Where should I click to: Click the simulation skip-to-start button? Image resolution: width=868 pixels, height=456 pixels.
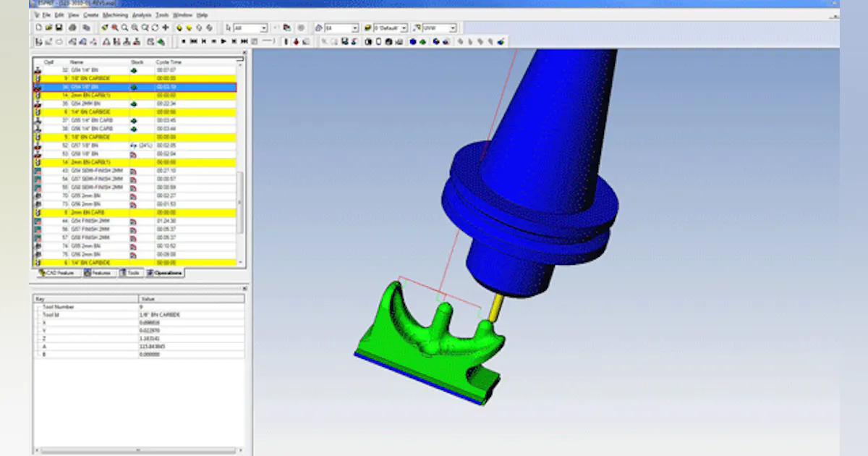point(194,41)
